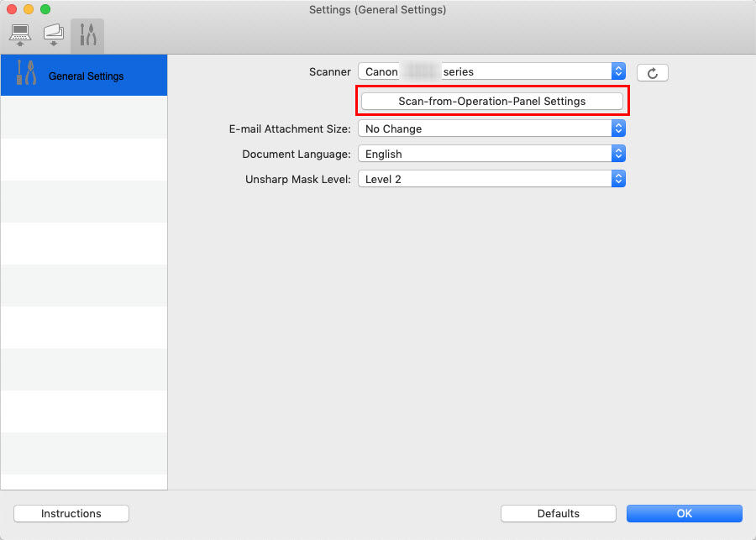
Task: Click the Document Language label
Action: [x=297, y=154]
